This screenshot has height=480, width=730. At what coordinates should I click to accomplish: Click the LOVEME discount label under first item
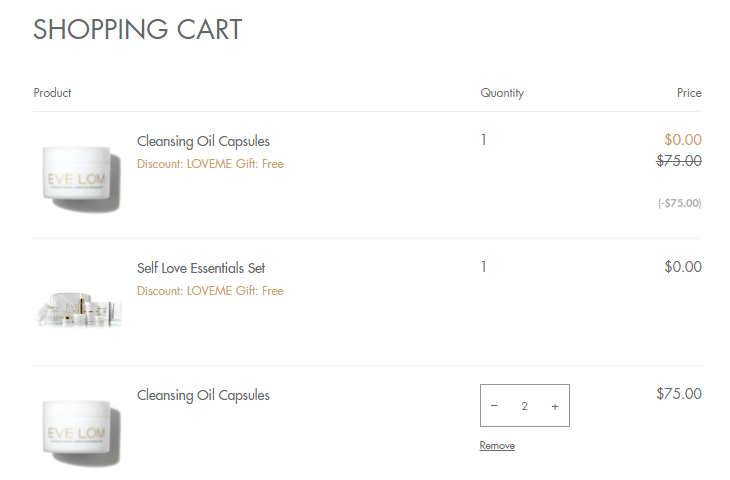(210, 164)
